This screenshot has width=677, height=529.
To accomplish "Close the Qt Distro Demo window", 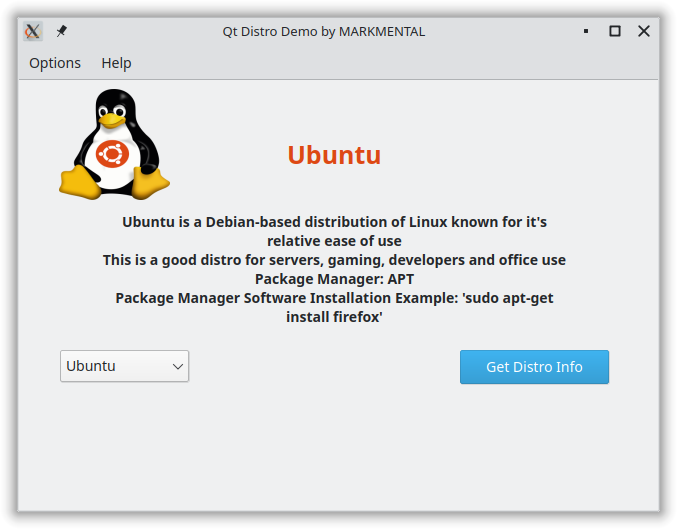I will pos(644,31).
